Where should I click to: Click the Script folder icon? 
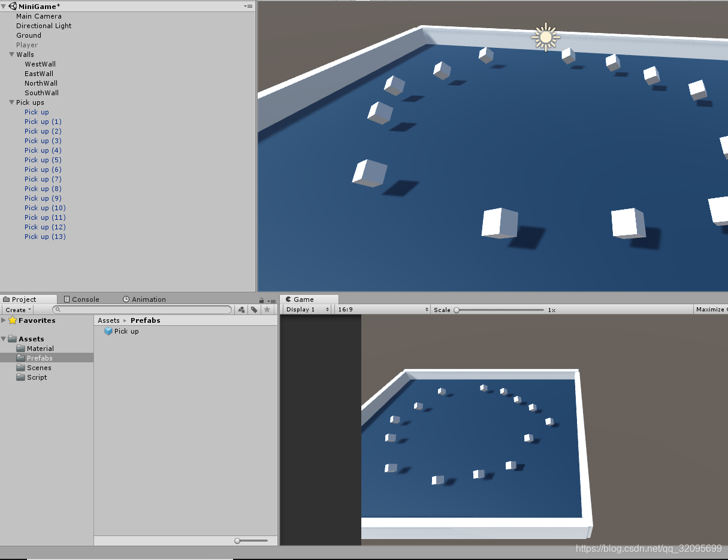[x=21, y=377]
